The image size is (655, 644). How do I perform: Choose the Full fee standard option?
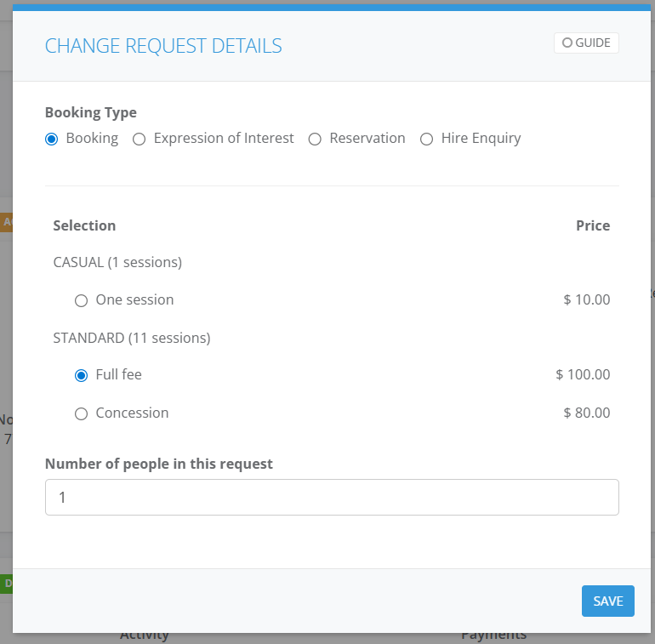click(82, 375)
